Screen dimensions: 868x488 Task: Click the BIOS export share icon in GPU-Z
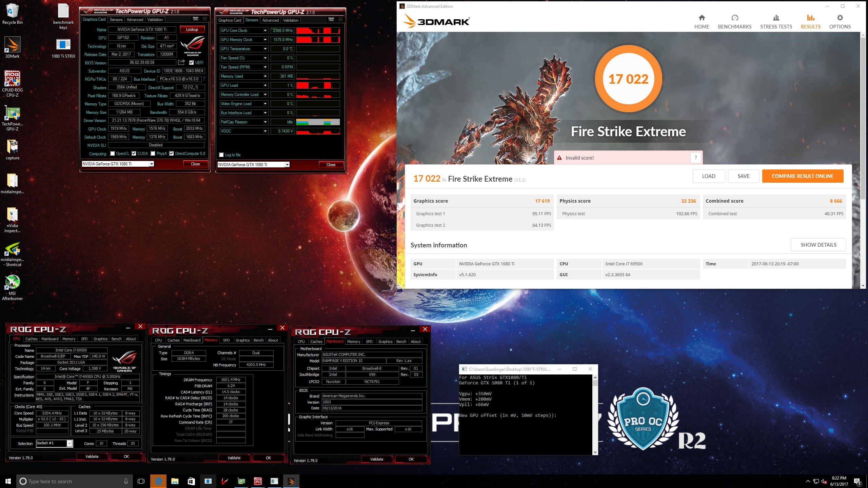click(x=182, y=62)
